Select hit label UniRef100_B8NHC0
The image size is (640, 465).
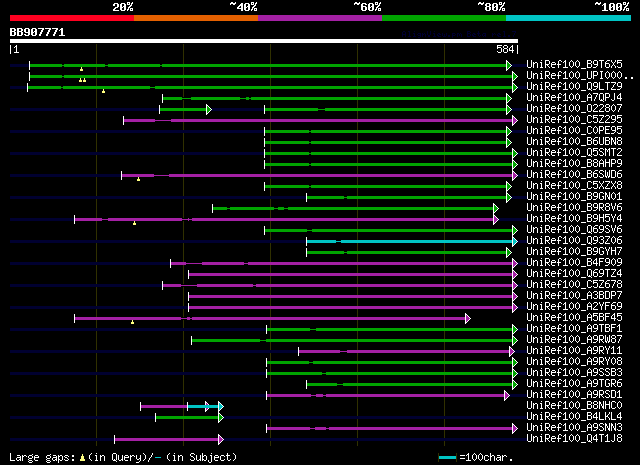[x=574, y=406]
